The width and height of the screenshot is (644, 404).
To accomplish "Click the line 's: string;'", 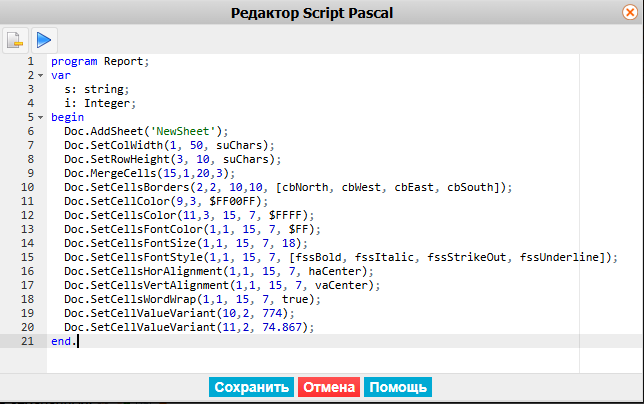I will (x=97, y=90).
